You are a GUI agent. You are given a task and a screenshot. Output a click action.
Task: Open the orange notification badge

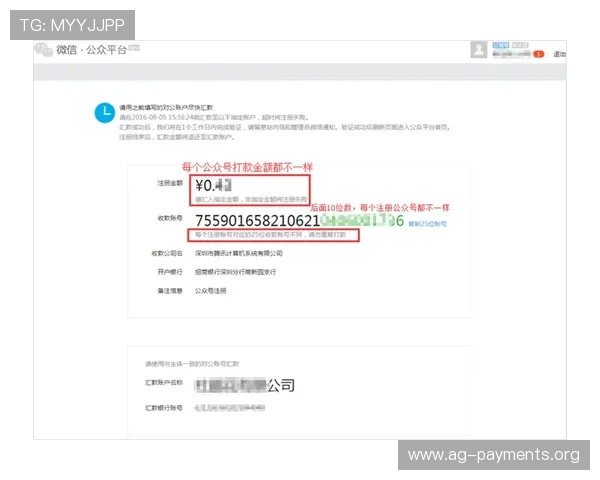[x=539, y=54]
